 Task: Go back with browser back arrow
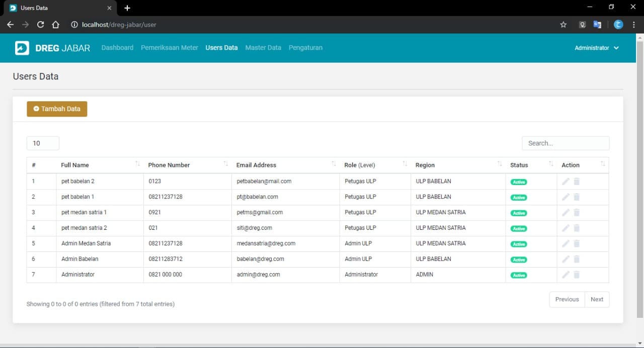[10, 24]
